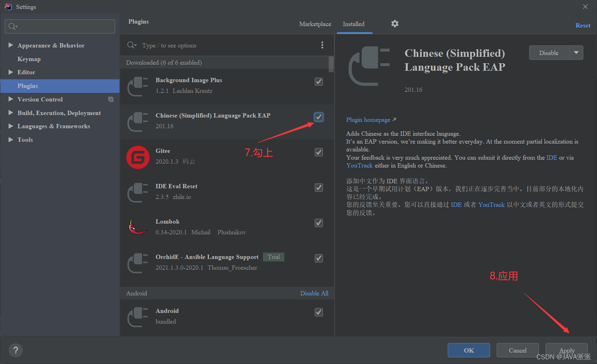Open the plugin list three-dot options menu
597x364 pixels.
click(x=322, y=45)
